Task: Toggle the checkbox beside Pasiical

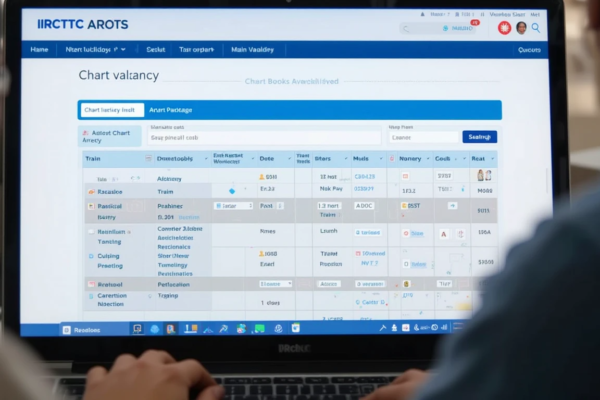Action: (91, 206)
